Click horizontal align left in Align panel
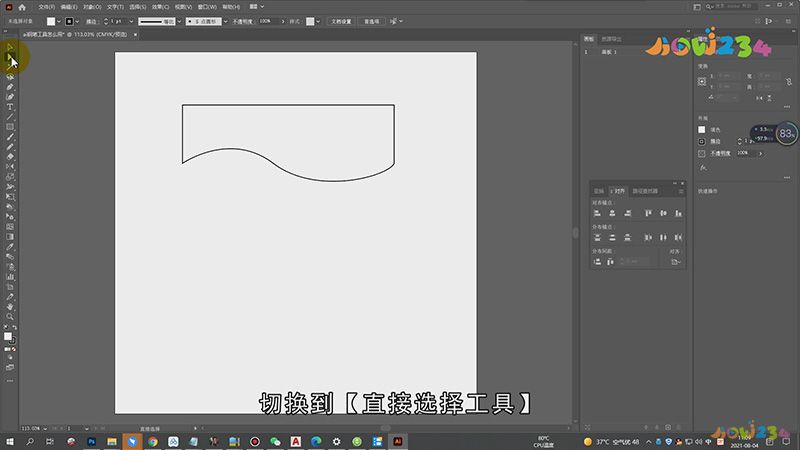800x450 pixels. [x=597, y=213]
